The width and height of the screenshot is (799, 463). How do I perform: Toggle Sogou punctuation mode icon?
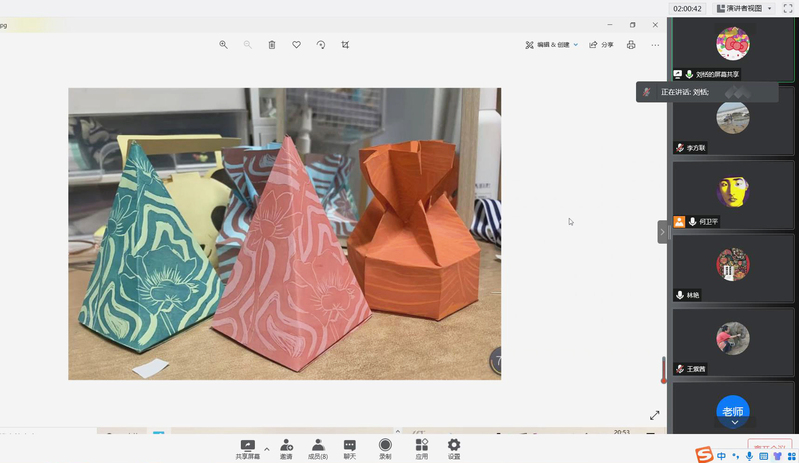(735, 456)
